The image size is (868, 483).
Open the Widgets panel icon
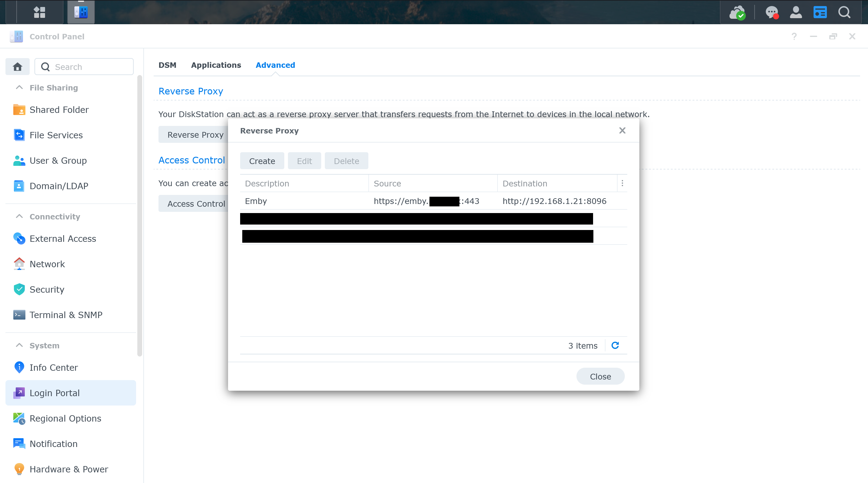click(x=820, y=12)
